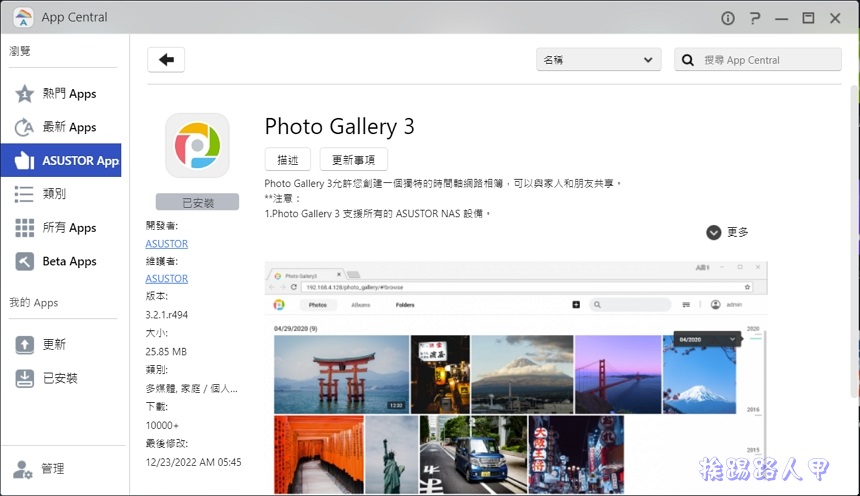
Task: Select ASUSTOR App category in sidebar
Action: 68,160
